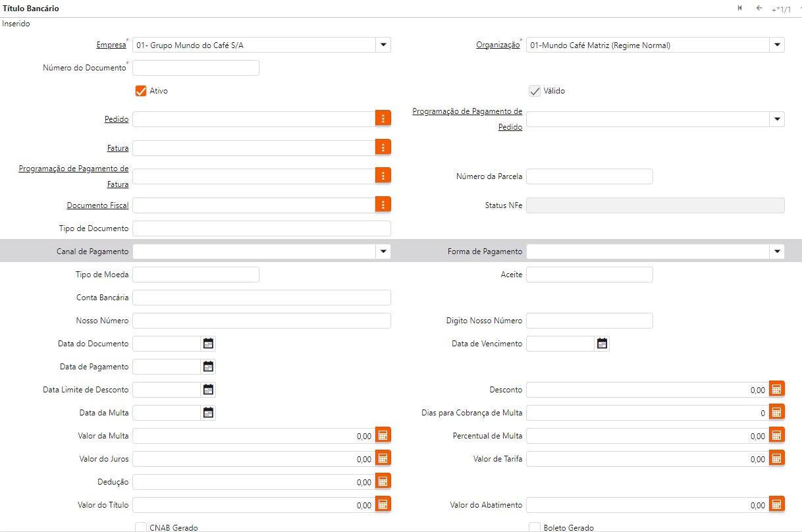This screenshot has height=532, width=802.
Task: Open calculator for Valor do Título
Action: point(383,504)
